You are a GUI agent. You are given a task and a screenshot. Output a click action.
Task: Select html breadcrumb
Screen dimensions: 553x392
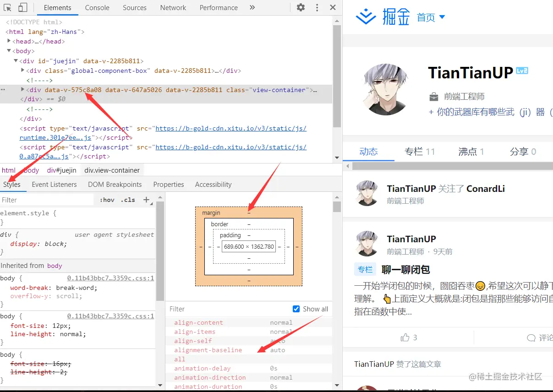tap(9, 170)
